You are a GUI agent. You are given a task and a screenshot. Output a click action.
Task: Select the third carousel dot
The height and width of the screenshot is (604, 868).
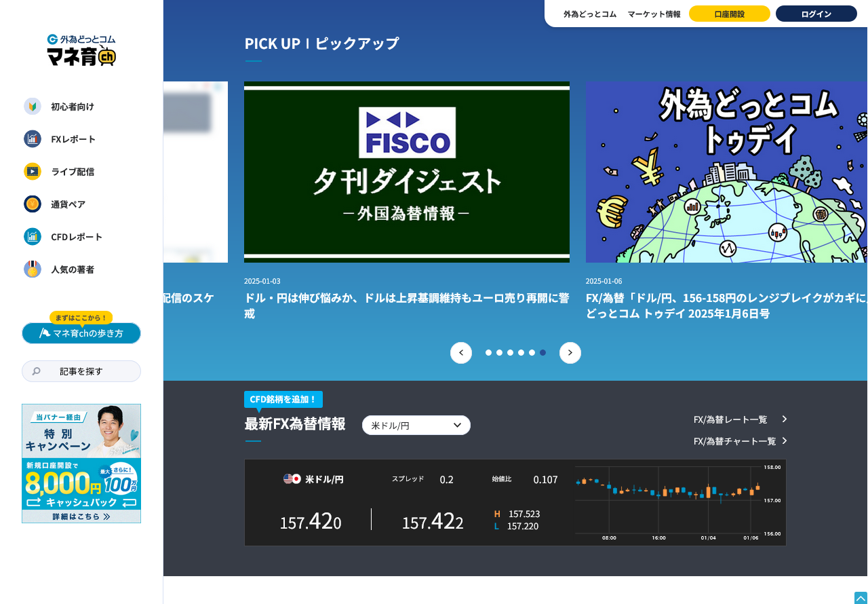pyautogui.click(x=510, y=353)
